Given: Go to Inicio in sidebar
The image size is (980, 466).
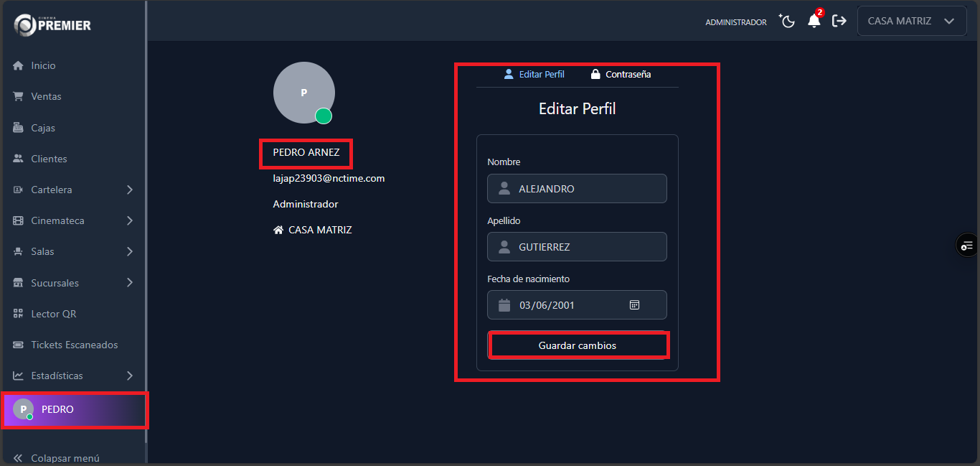Looking at the screenshot, I should click(43, 65).
